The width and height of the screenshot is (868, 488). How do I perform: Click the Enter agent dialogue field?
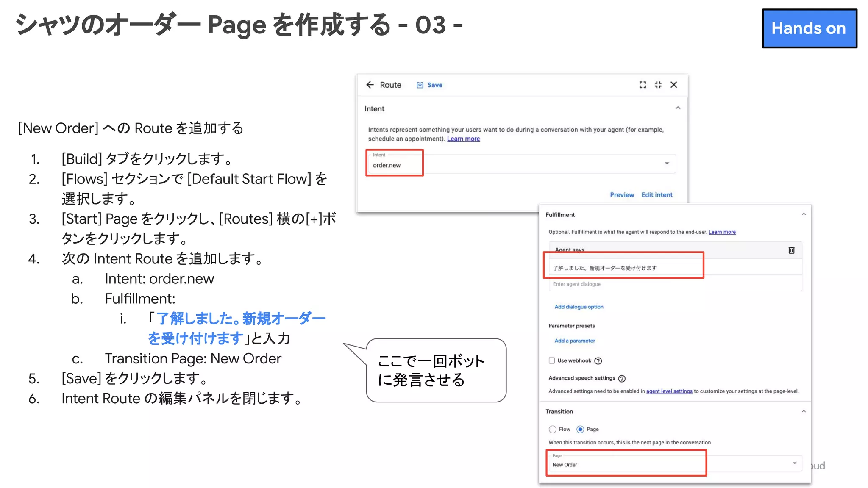tap(675, 284)
